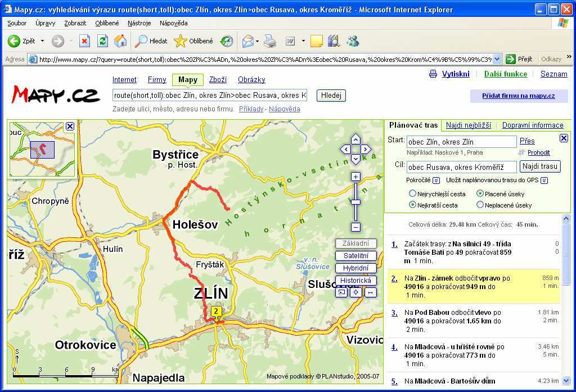Open the Oblíbené menu
This screenshot has height=392, width=576.
coord(107,23)
